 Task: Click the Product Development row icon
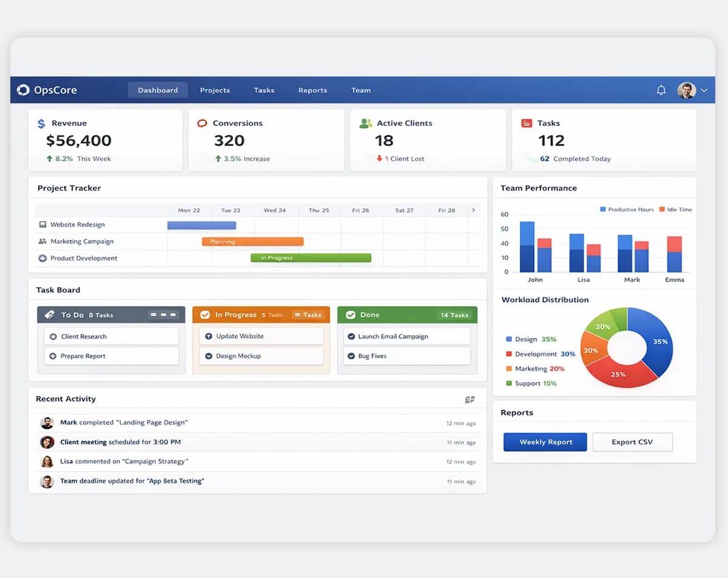pyautogui.click(x=42, y=258)
